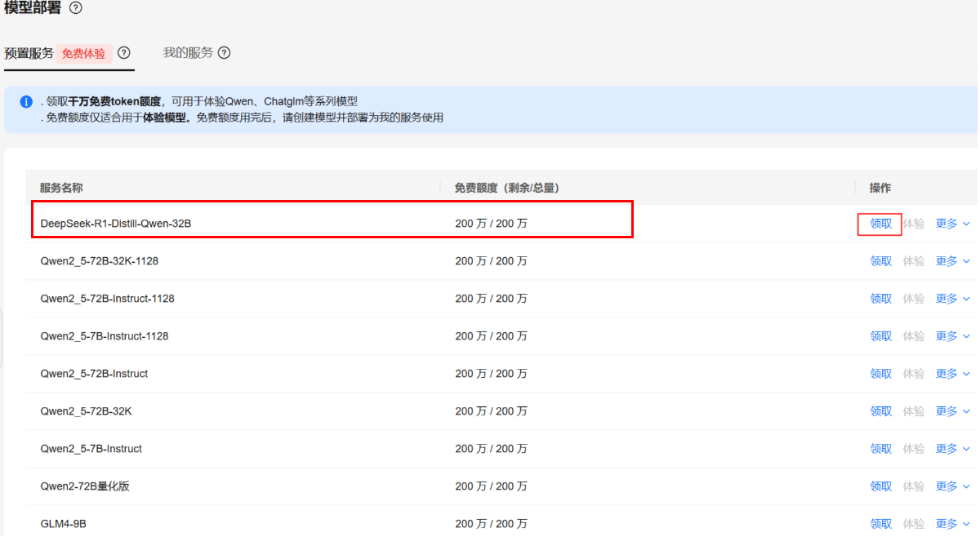The height and width of the screenshot is (546, 980).
Task: Click help icon beside 模型部署 title
Action: pos(76,8)
